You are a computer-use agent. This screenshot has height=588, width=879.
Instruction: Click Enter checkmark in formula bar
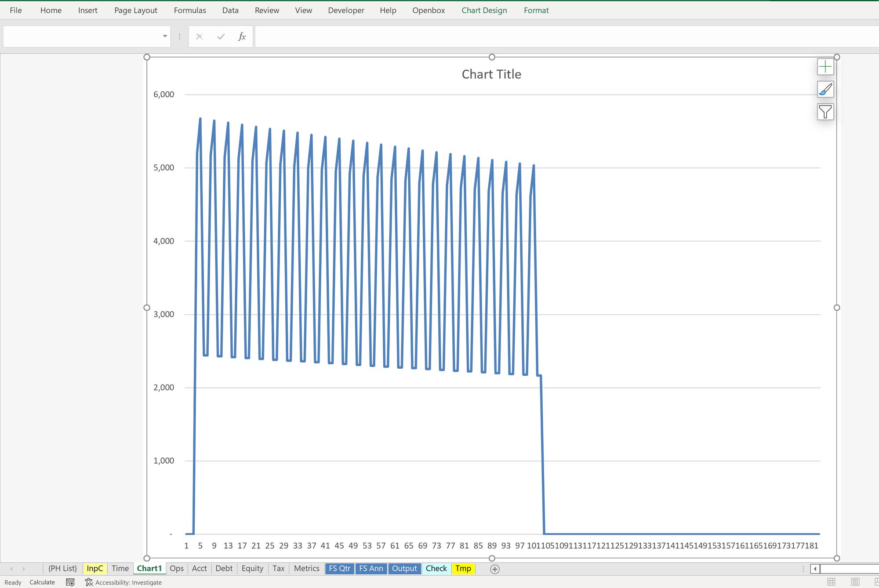pos(221,36)
